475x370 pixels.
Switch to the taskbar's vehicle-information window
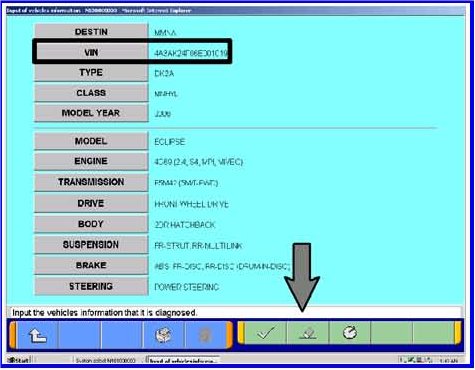coord(183,360)
